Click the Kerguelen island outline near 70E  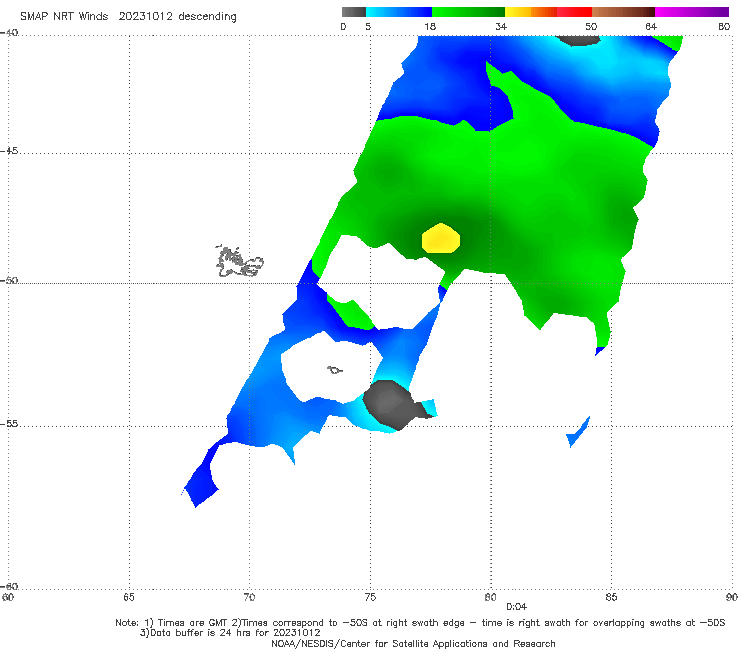pyautogui.click(x=239, y=261)
